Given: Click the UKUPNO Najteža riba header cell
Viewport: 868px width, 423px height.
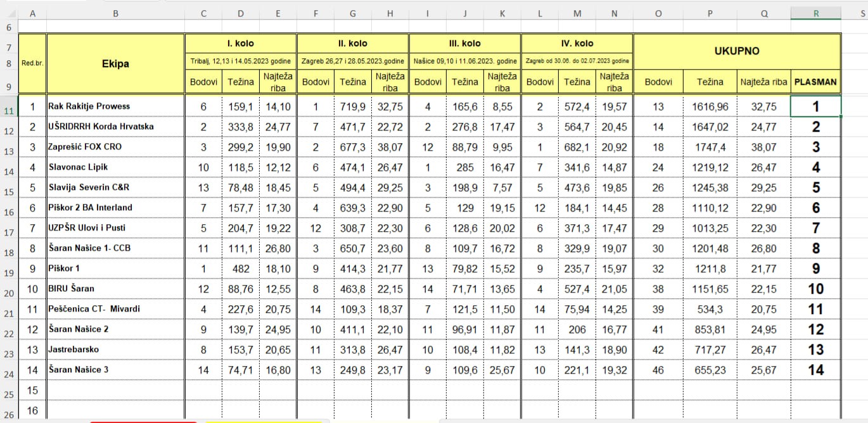Looking at the screenshot, I should point(764,82).
